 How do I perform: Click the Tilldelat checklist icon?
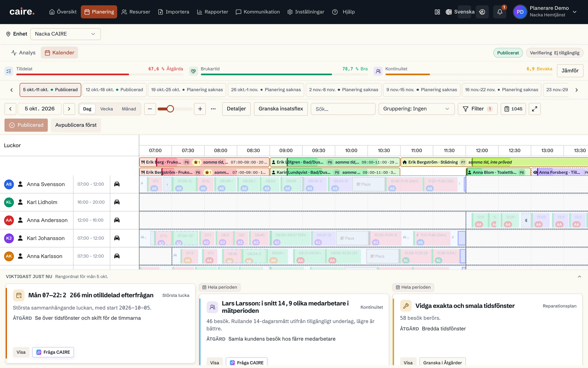(9, 71)
